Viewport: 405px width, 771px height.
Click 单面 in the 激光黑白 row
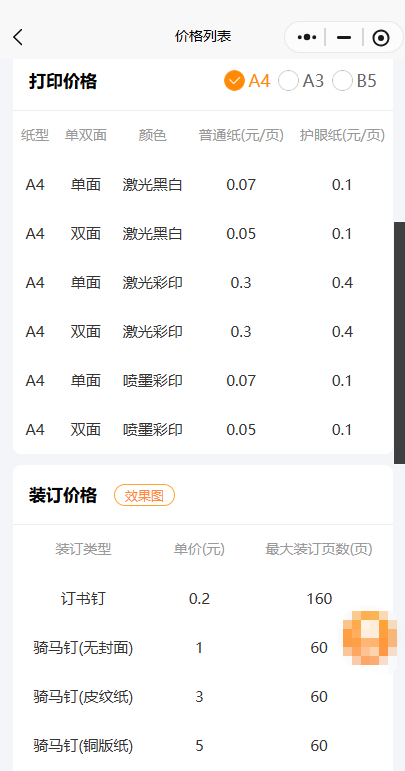pyautogui.click(x=86, y=185)
